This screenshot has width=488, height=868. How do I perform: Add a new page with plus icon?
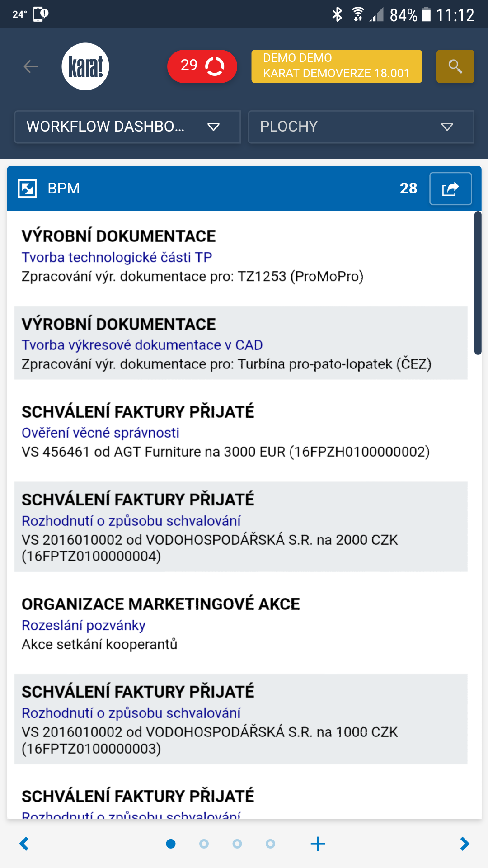tap(318, 844)
